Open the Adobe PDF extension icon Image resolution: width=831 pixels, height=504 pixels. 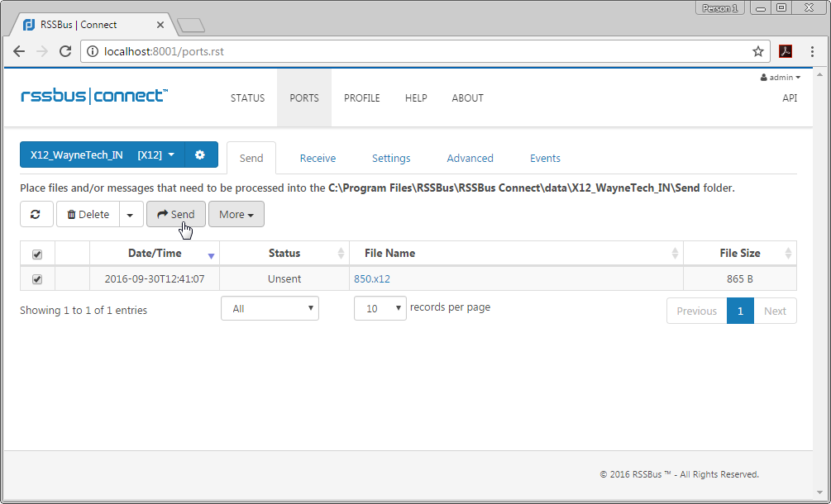pyautogui.click(x=785, y=51)
